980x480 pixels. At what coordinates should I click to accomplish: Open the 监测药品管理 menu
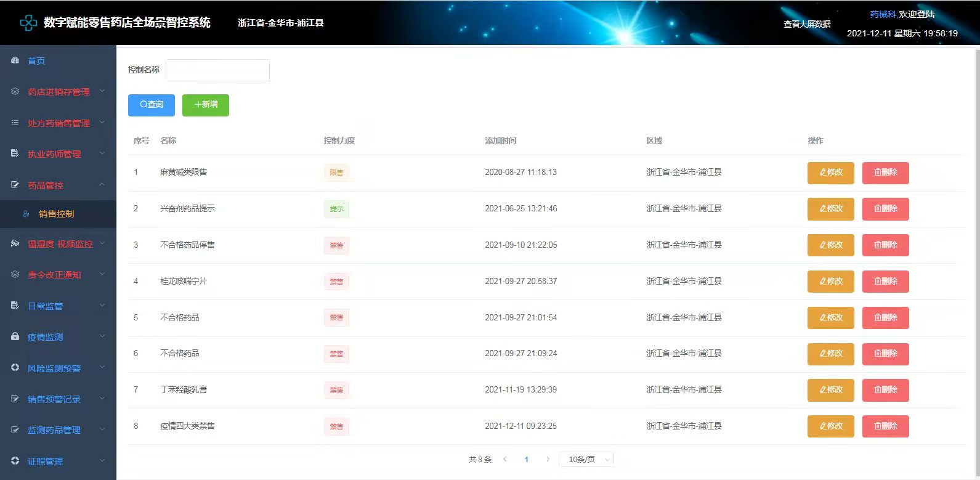(x=54, y=430)
